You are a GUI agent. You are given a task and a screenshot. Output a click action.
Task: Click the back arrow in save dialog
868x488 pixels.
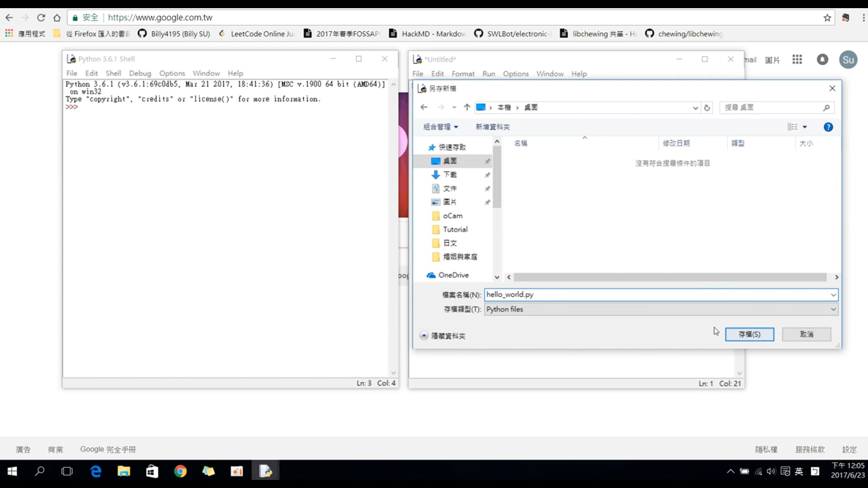424,107
